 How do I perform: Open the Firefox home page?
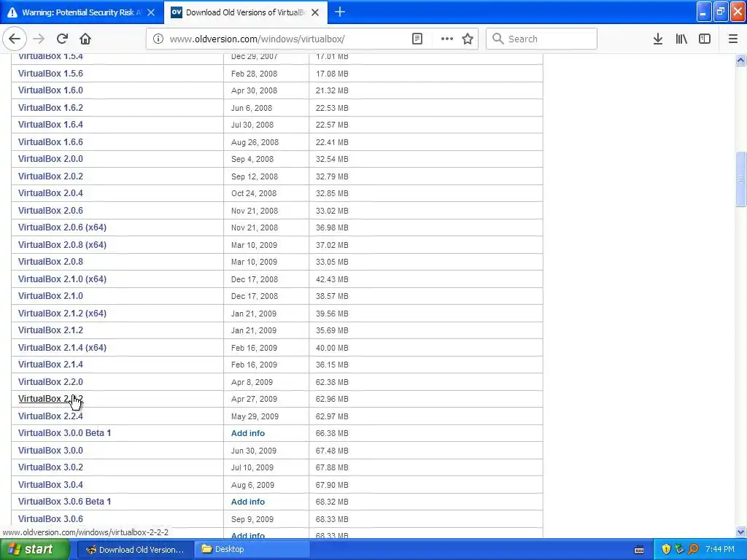coord(85,39)
